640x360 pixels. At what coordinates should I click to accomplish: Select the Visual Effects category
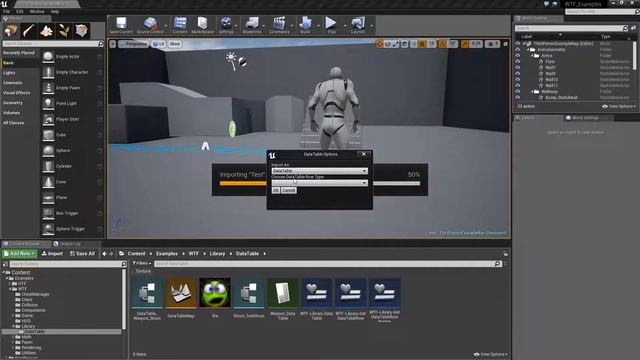tap(17, 93)
